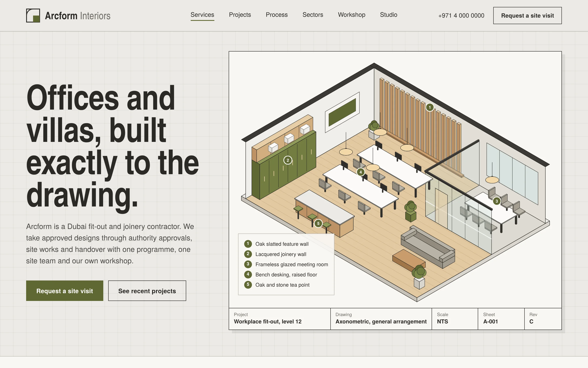Click Axonometric, general arrangement drawing title
Image resolution: width=588 pixels, height=368 pixels.
[x=381, y=322]
